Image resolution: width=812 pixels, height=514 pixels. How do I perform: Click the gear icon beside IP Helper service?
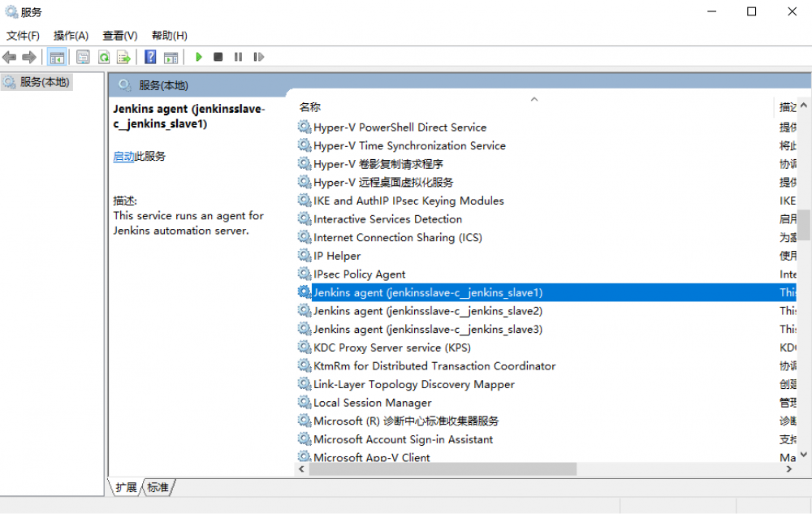(x=304, y=255)
